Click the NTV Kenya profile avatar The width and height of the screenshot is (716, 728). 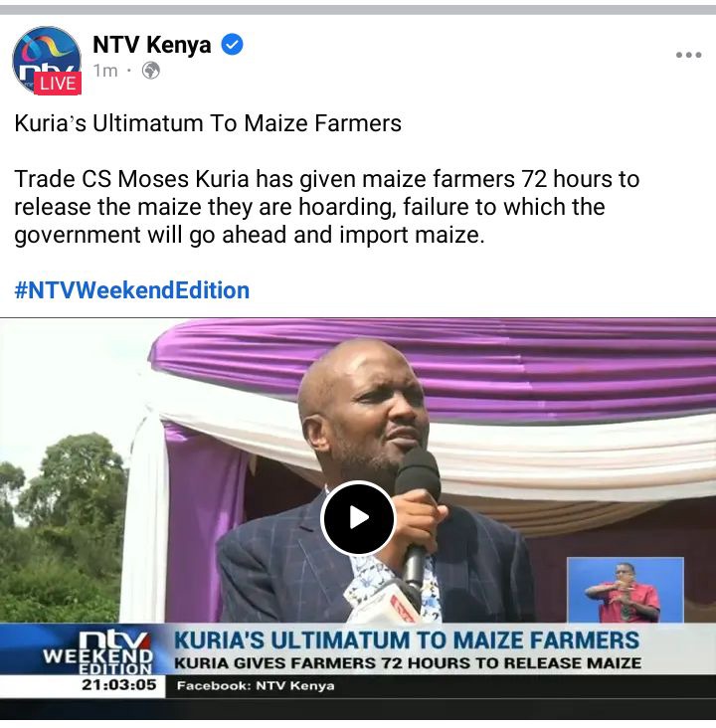click(x=47, y=60)
